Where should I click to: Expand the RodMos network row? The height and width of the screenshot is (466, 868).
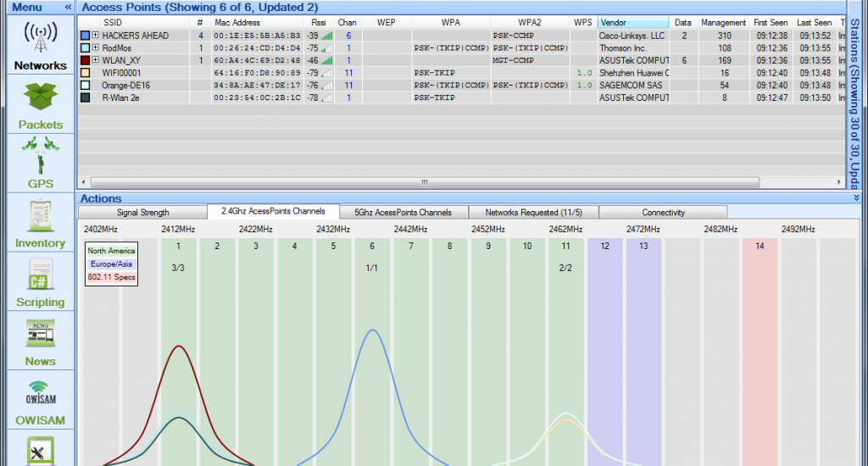coord(96,48)
